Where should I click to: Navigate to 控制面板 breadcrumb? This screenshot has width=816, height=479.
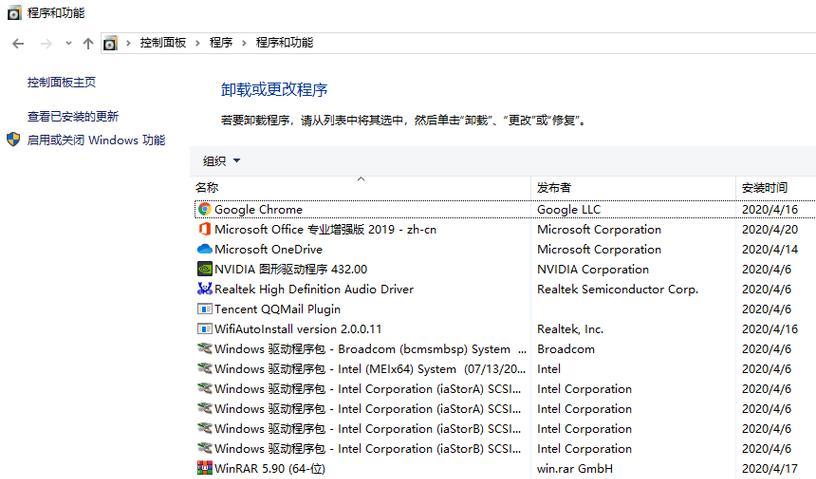pos(163,43)
